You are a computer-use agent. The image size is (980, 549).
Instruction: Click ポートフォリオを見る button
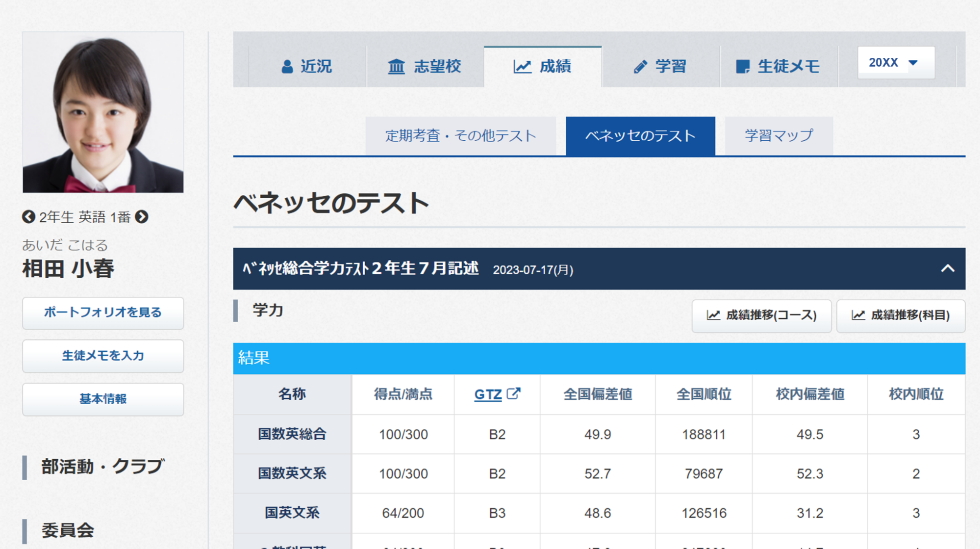click(103, 313)
